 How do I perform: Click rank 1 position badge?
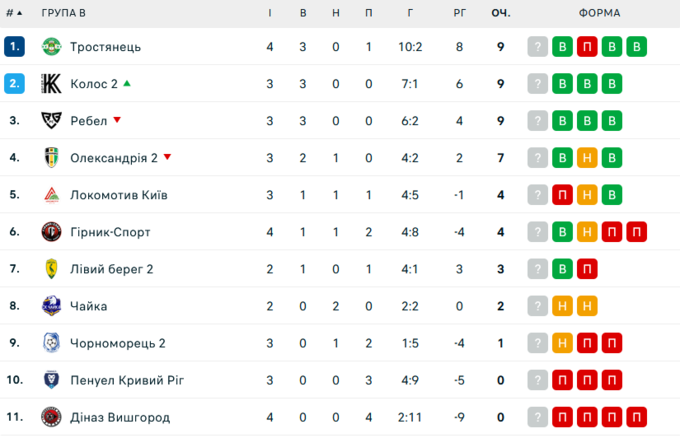coord(14,47)
